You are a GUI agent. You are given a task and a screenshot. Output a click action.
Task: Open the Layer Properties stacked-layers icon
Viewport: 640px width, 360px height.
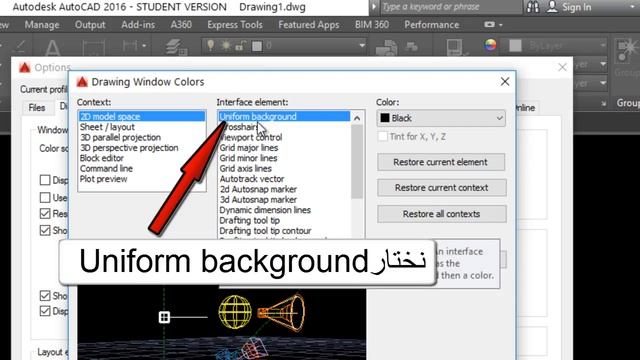click(x=176, y=46)
